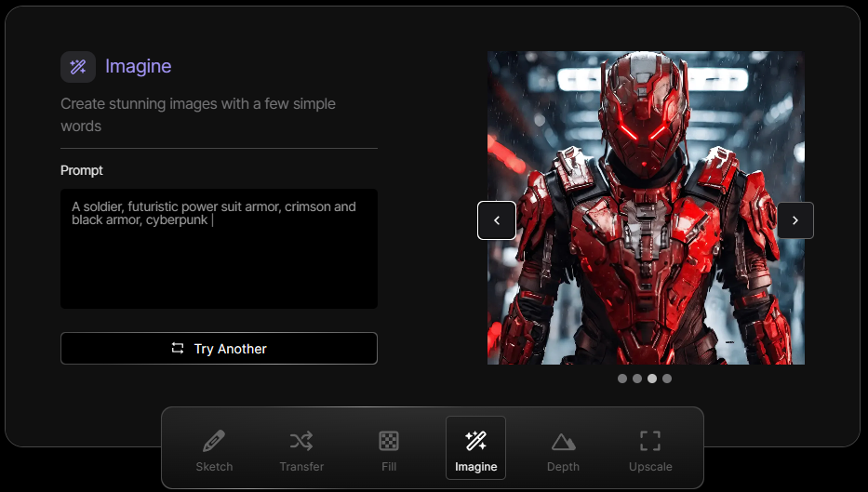
Task: Click the red armored soldier image
Action: tap(646, 207)
